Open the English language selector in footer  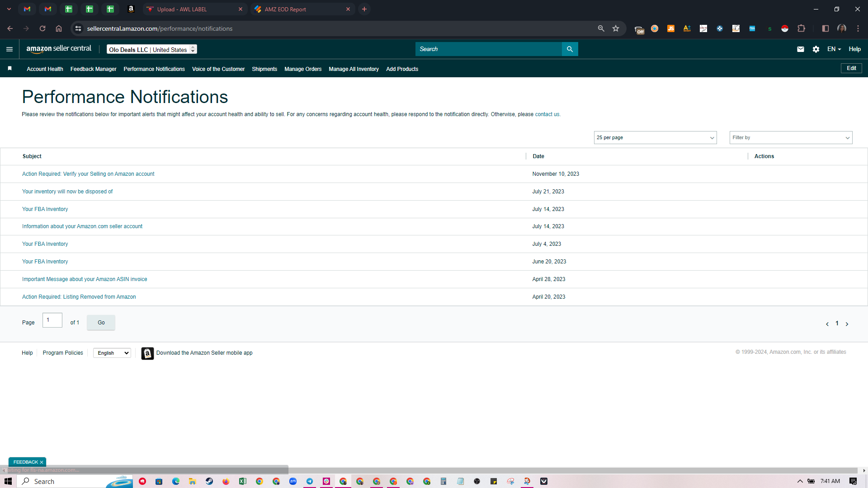[x=112, y=353]
